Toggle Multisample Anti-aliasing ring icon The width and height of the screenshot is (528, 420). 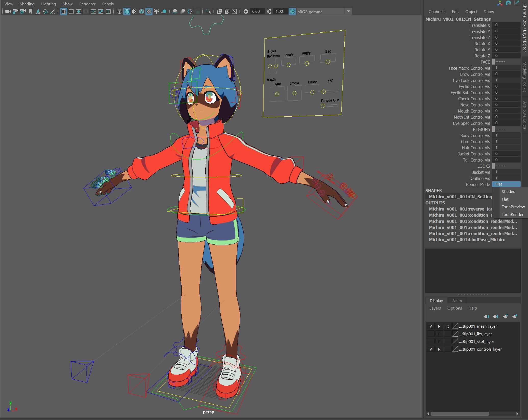(190, 11)
